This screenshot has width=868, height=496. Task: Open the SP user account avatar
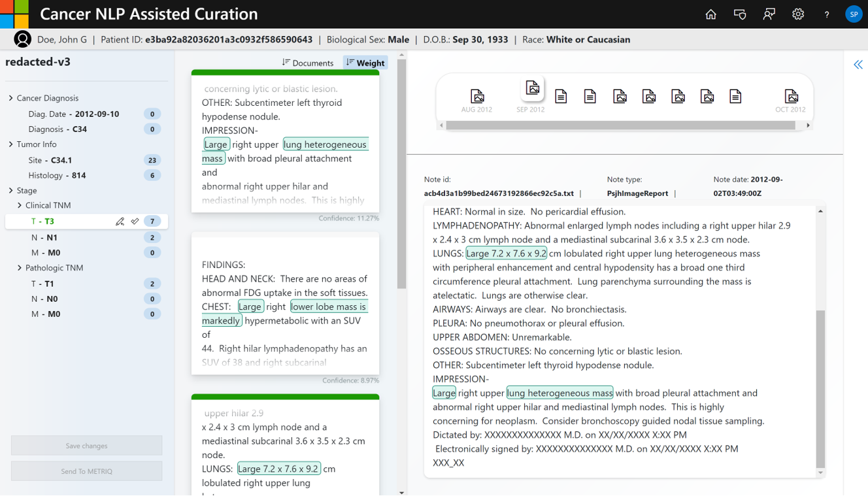(x=854, y=14)
